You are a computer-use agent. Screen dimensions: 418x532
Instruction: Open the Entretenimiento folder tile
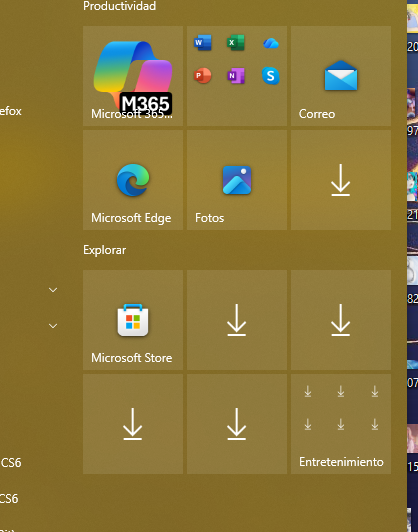pyautogui.click(x=341, y=424)
